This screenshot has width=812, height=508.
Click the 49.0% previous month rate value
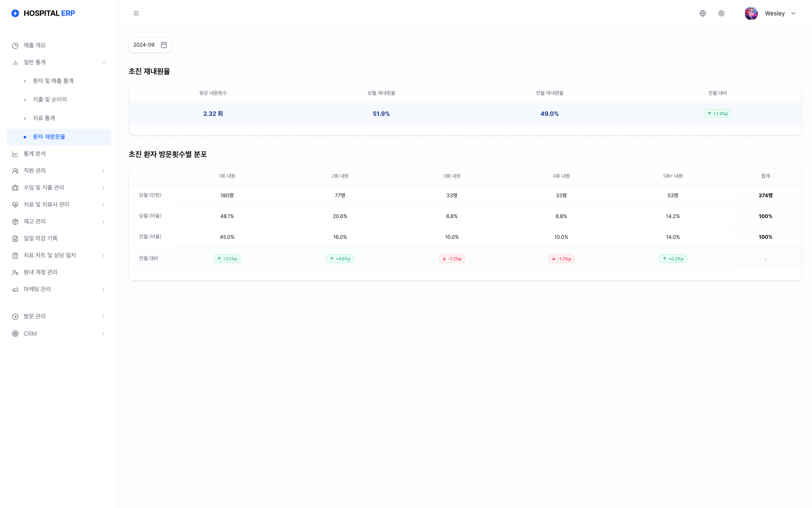click(549, 113)
